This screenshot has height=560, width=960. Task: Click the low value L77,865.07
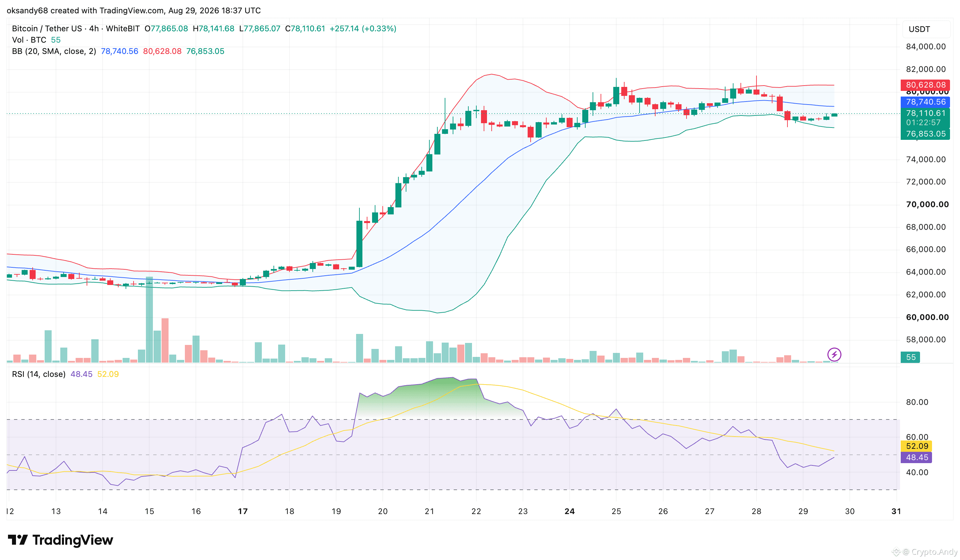[x=259, y=29]
